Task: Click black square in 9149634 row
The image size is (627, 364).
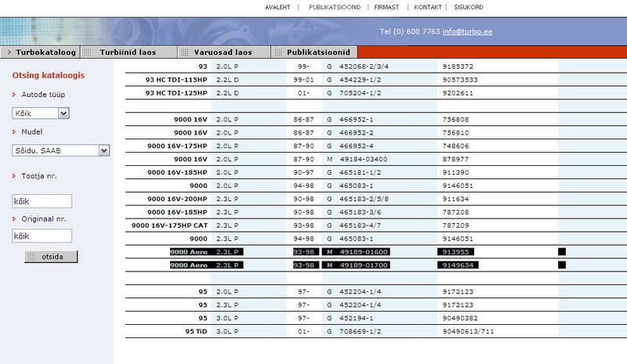Action: (560, 265)
